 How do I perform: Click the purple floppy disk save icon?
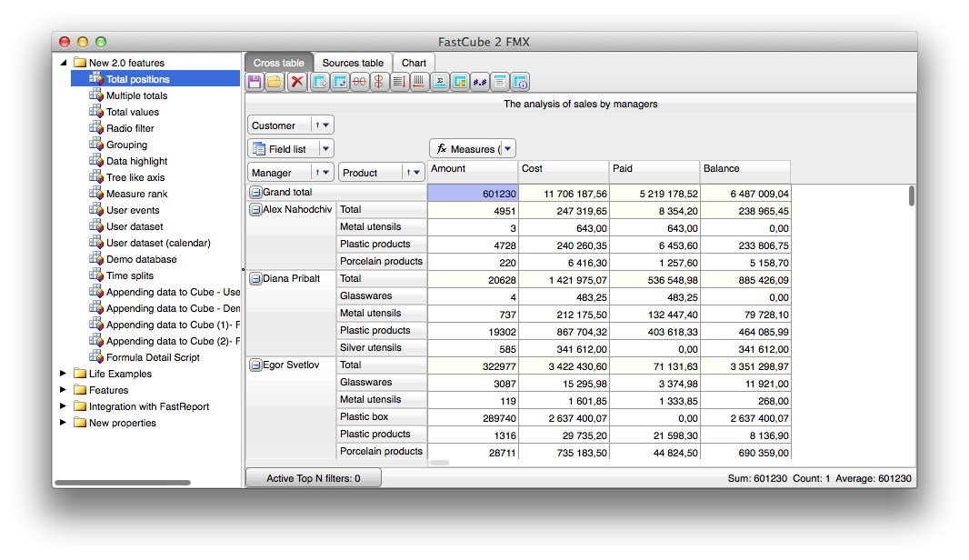[255, 82]
